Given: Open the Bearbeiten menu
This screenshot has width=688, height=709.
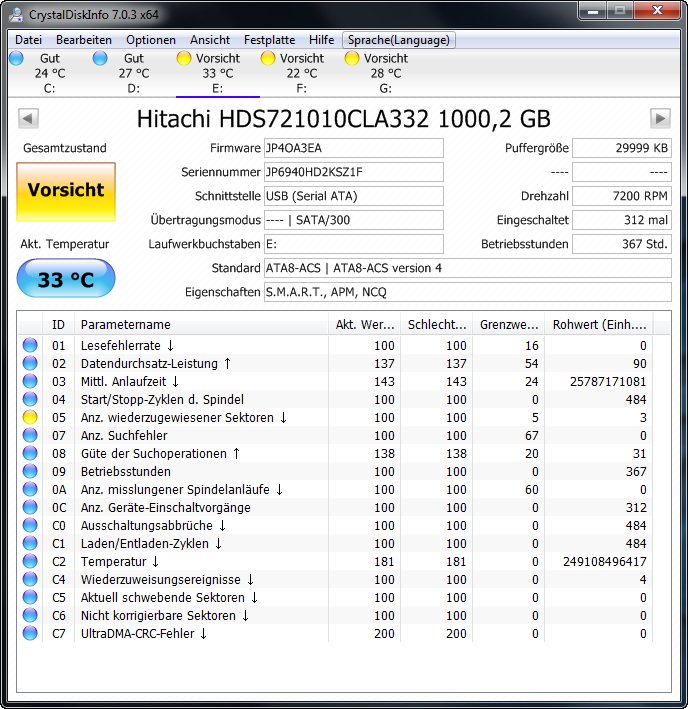Looking at the screenshot, I should pos(84,40).
